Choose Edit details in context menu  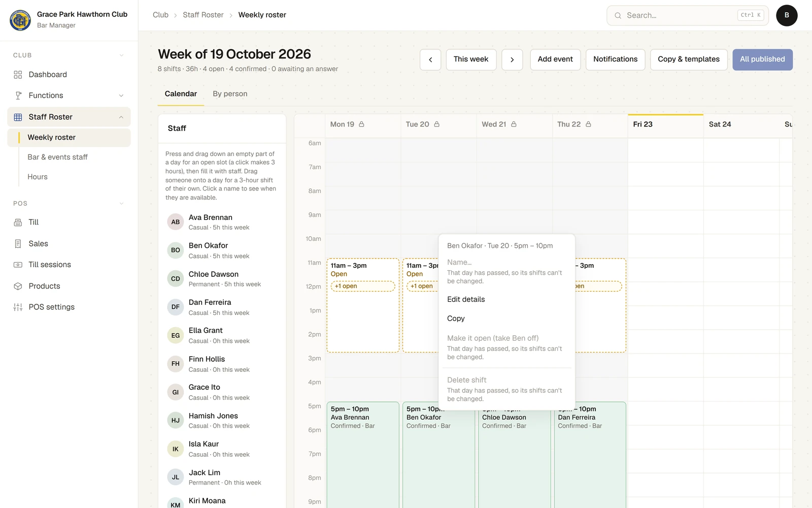[x=506, y=299]
